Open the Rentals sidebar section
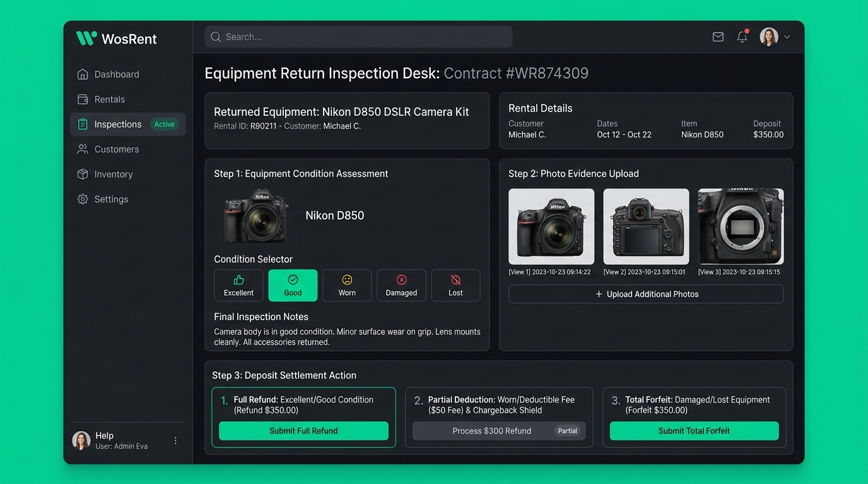Image resolution: width=868 pixels, height=484 pixels. point(128,100)
